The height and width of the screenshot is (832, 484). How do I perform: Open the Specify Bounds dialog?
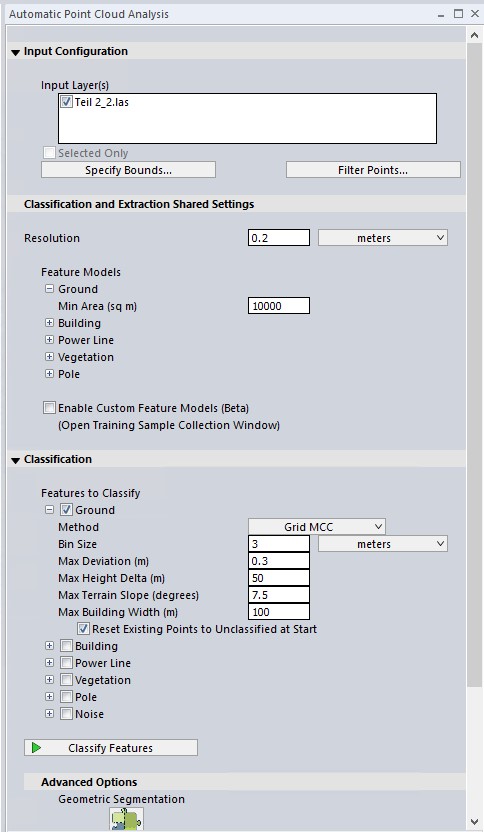pyautogui.click(x=128, y=170)
